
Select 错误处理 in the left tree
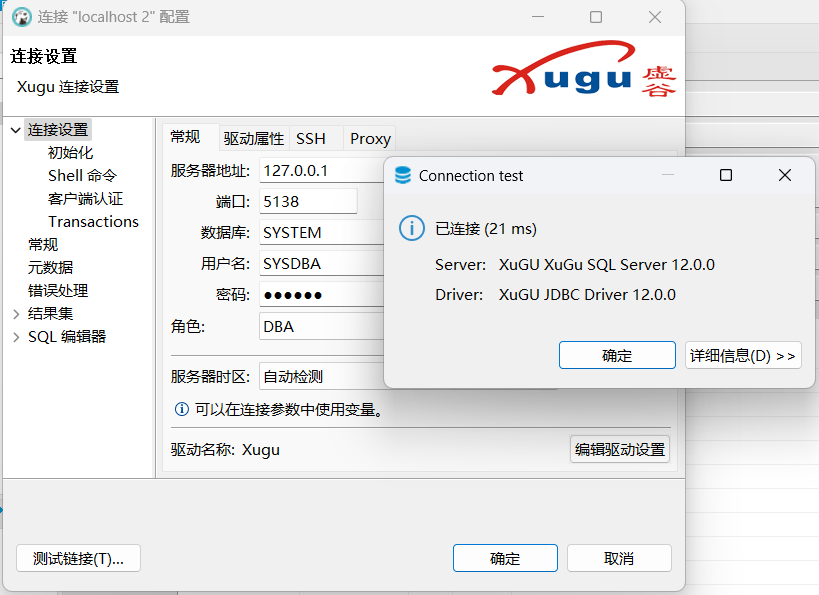tap(58, 290)
